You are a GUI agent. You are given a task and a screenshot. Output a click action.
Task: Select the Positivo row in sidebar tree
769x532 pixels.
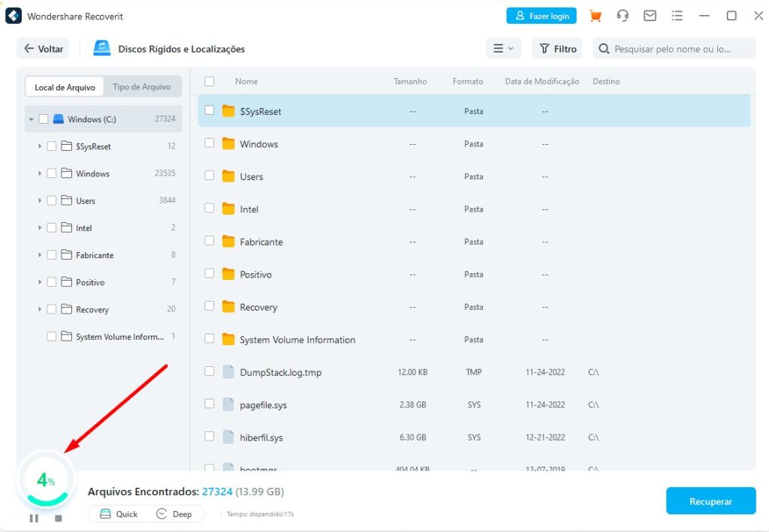click(x=103, y=281)
